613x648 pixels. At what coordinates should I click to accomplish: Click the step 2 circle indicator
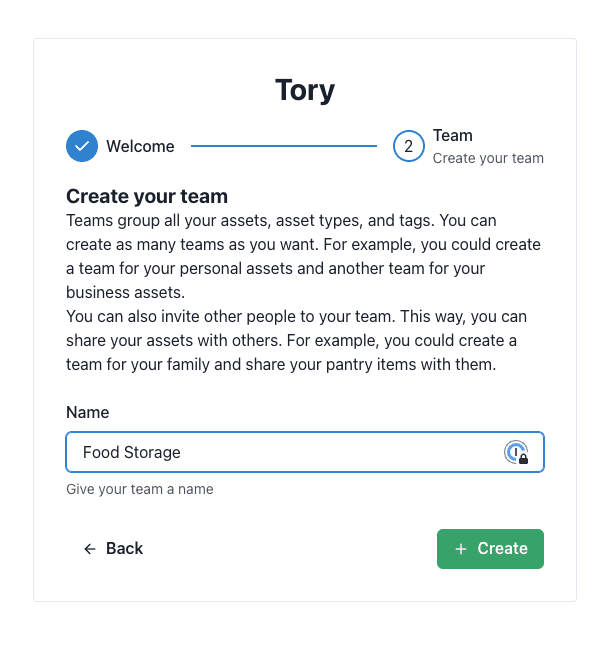point(408,146)
